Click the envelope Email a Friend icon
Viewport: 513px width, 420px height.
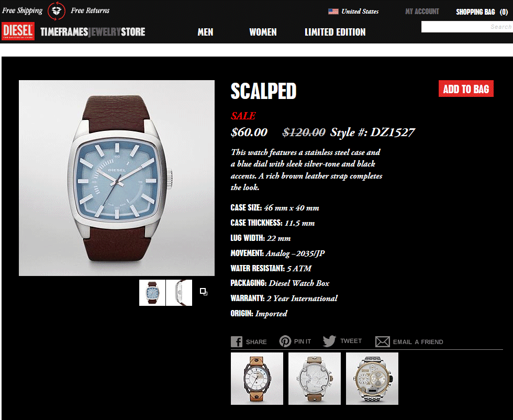(x=383, y=341)
